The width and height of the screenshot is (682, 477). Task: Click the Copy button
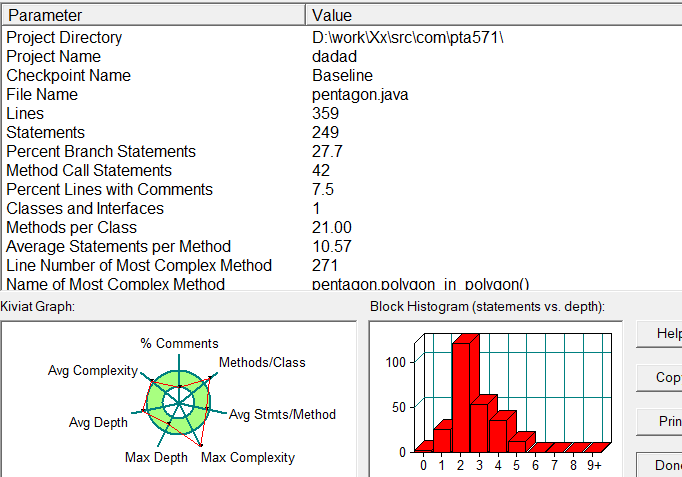tap(659, 377)
